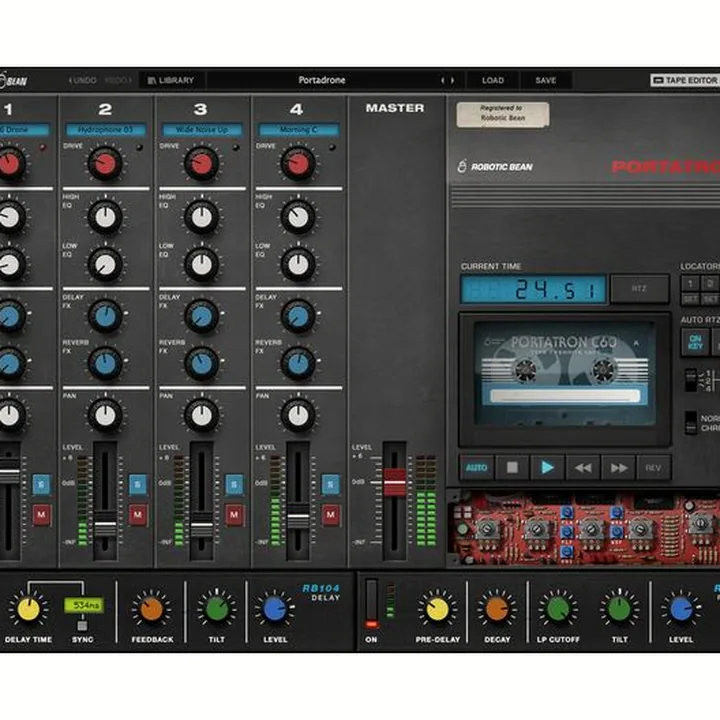Toggle the AUTO transport button
Screen dimensions: 720x720
coord(477,468)
